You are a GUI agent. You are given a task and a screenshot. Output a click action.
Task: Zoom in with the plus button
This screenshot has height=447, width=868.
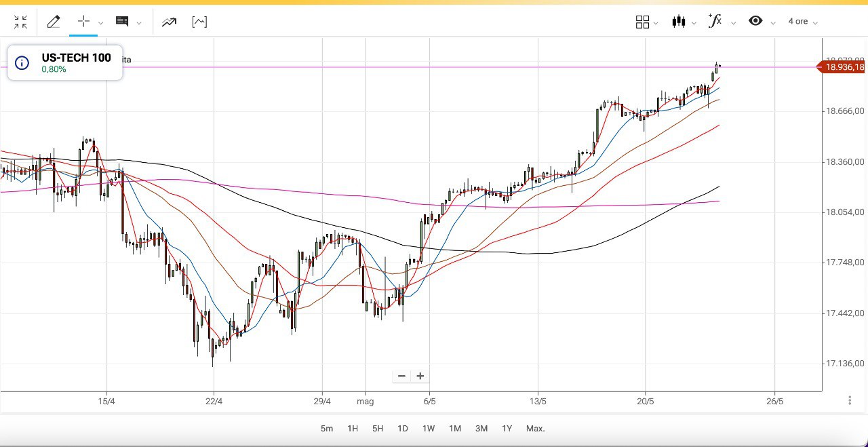[x=420, y=376]
